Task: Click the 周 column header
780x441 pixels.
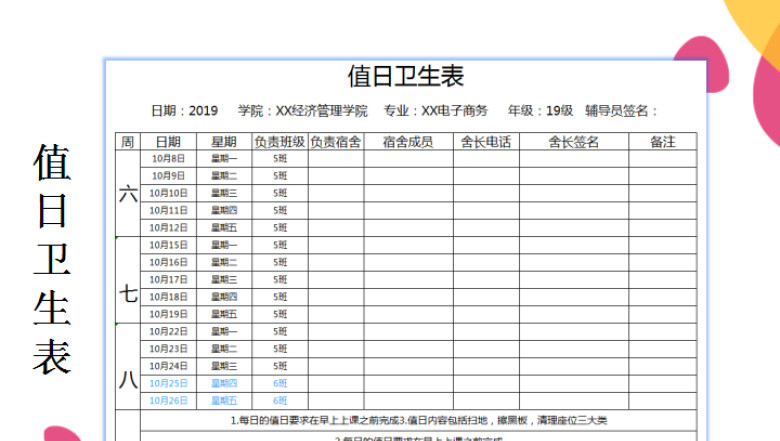Action: click(x=128, y=142)
